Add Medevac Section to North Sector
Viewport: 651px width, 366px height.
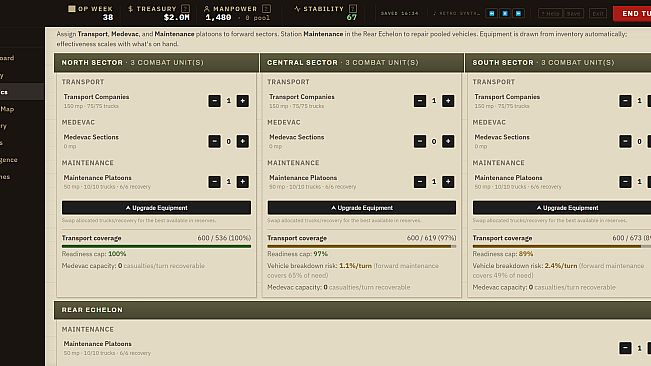click(242, 141)
